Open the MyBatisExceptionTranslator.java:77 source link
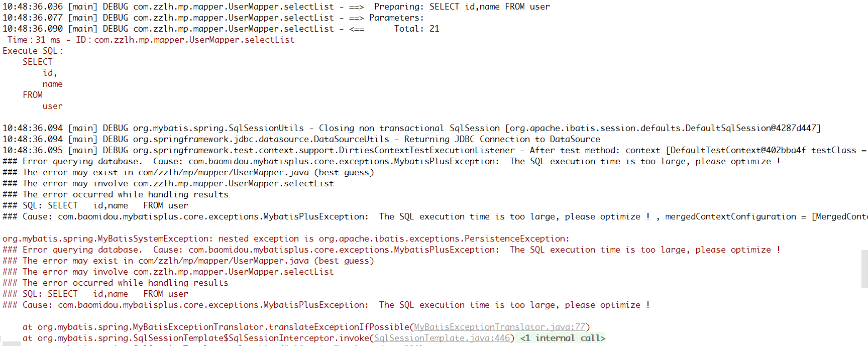This screenshot has width=868, height=346. (499, 327)
